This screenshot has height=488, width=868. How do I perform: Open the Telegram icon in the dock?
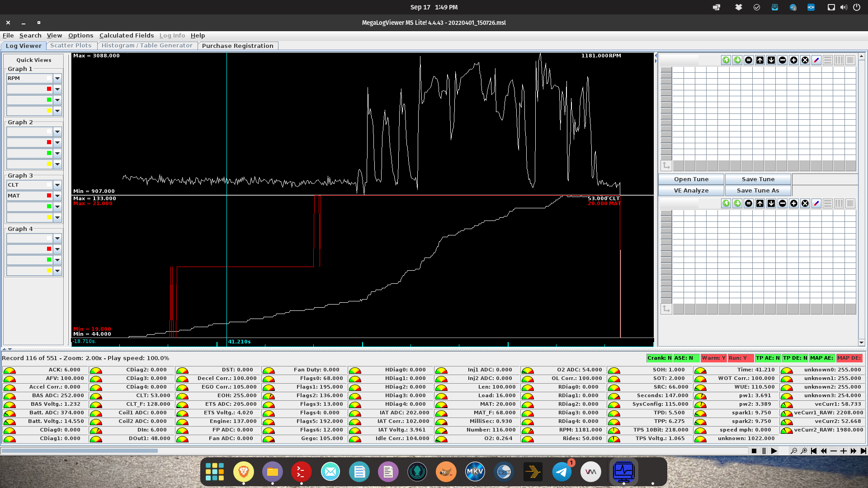561,471
